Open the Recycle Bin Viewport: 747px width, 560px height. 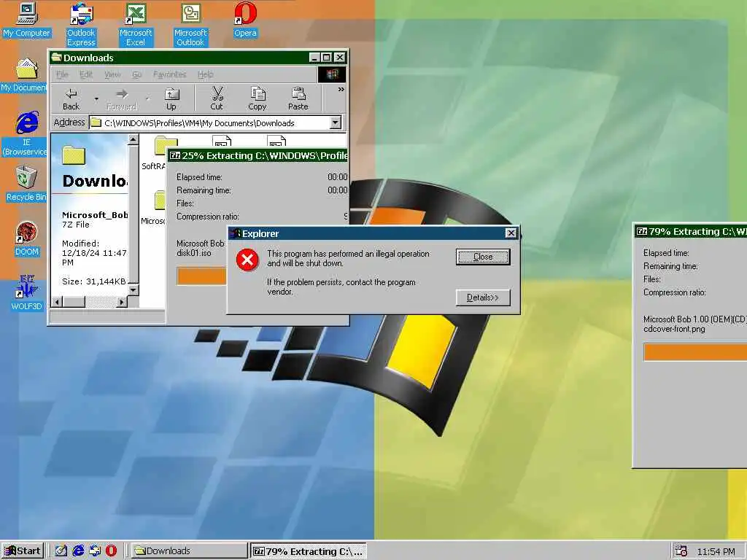coord(26,183)
